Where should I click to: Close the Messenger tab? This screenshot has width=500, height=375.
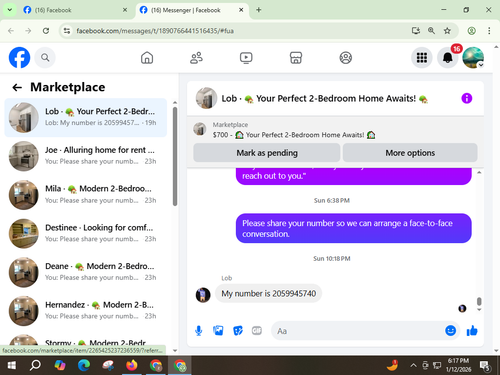[x=241, y=10]
